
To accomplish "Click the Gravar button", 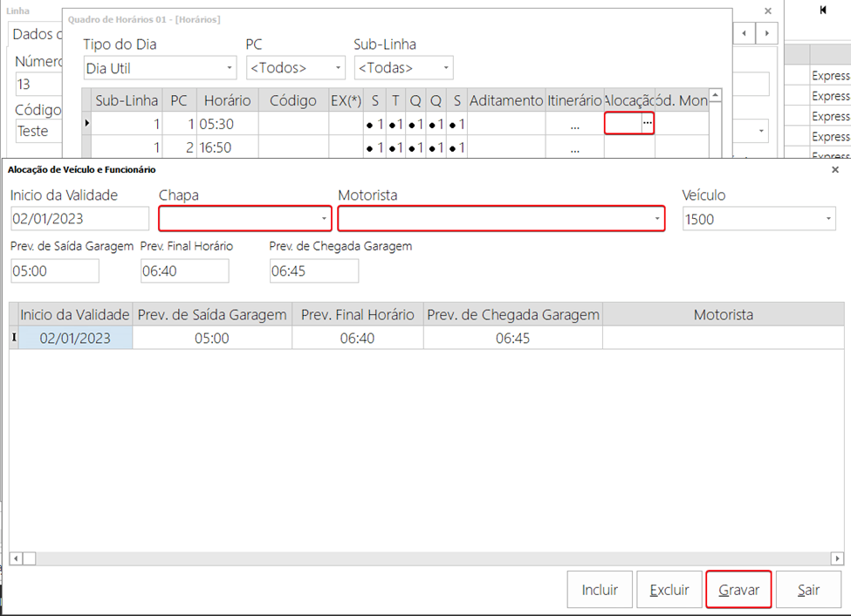I will (738, 590).
